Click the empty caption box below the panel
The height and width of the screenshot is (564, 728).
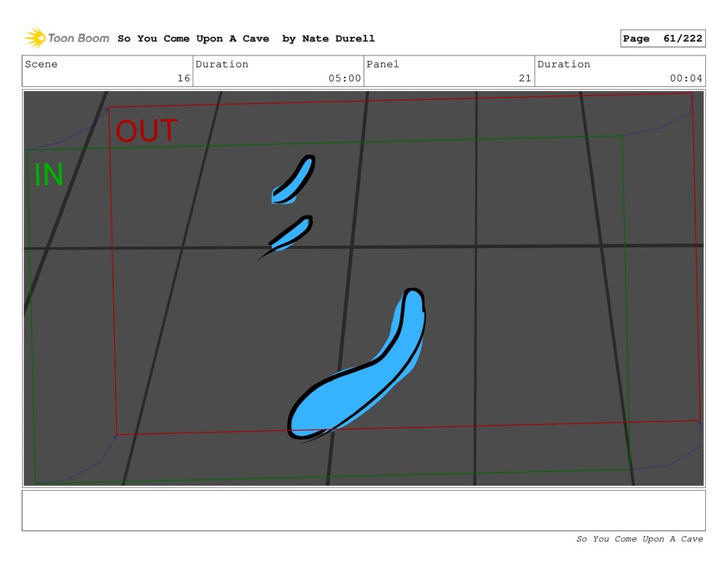(x=363, y=510)
